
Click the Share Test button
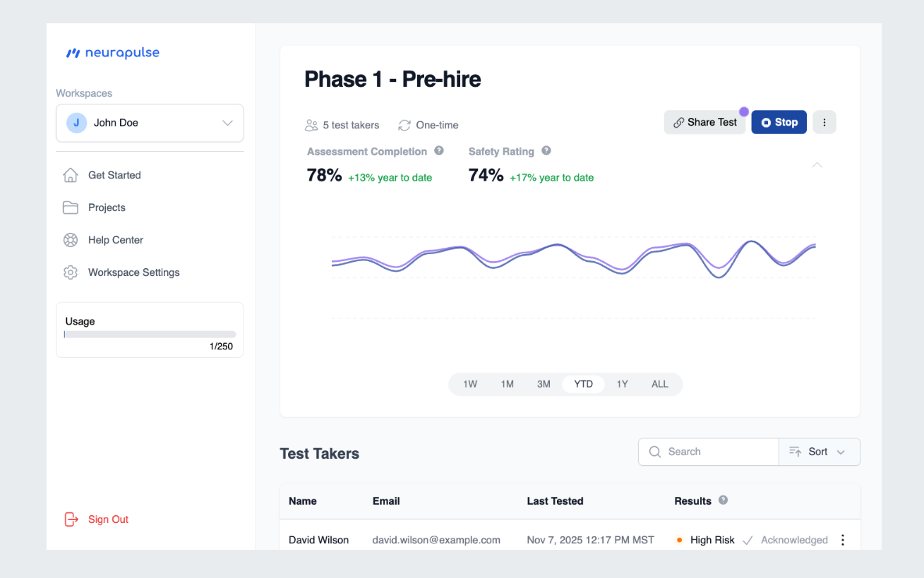[704, 121]
